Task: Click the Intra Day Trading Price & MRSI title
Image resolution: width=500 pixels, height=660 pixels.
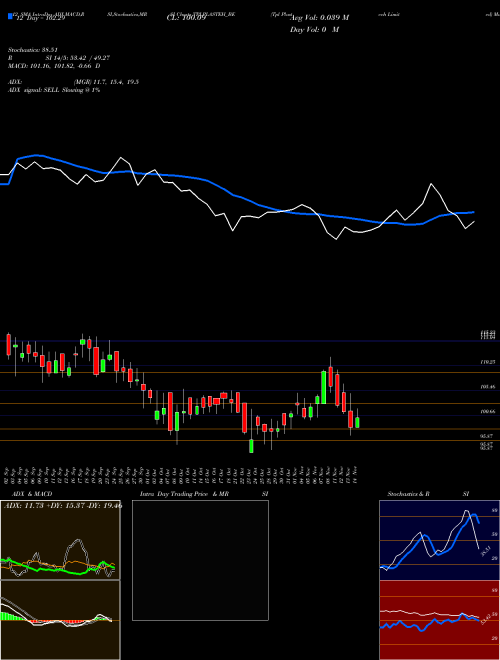Action: (x=204, y=494)
